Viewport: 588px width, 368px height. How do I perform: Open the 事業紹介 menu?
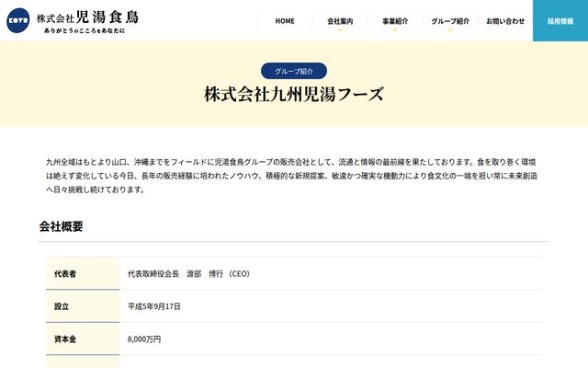coord(395,21)
